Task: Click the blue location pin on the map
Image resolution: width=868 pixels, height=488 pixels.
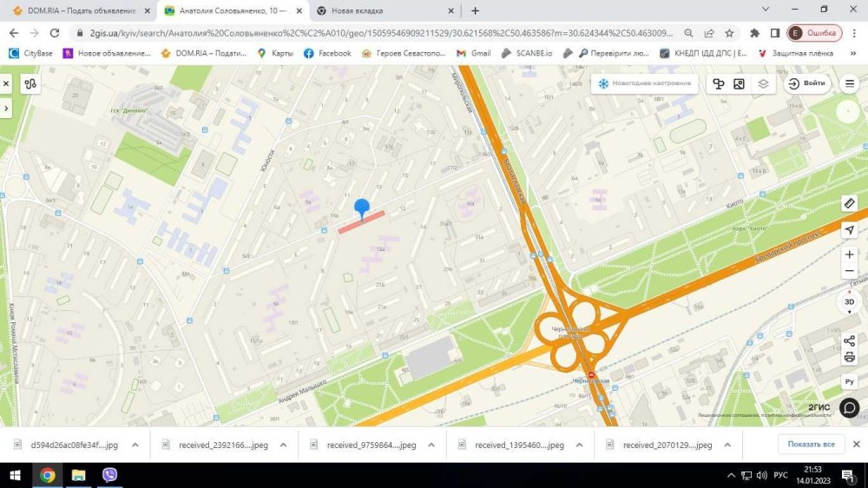Action: click(x=362, y=208)
